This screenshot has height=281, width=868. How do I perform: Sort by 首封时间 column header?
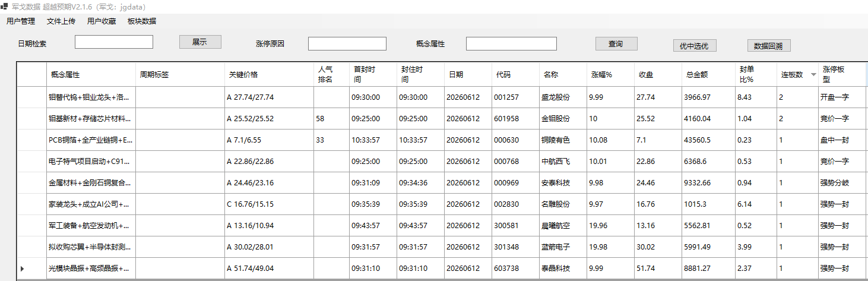click(373, 75)
